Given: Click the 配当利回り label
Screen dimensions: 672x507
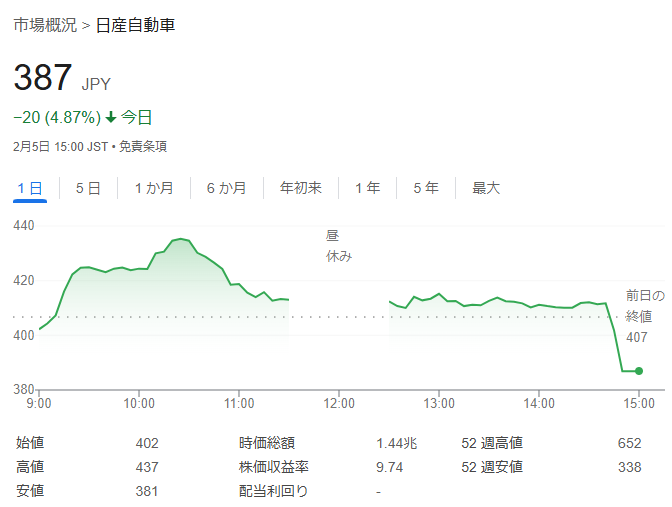Looking at the screenshot, I should tap(273, 491).
